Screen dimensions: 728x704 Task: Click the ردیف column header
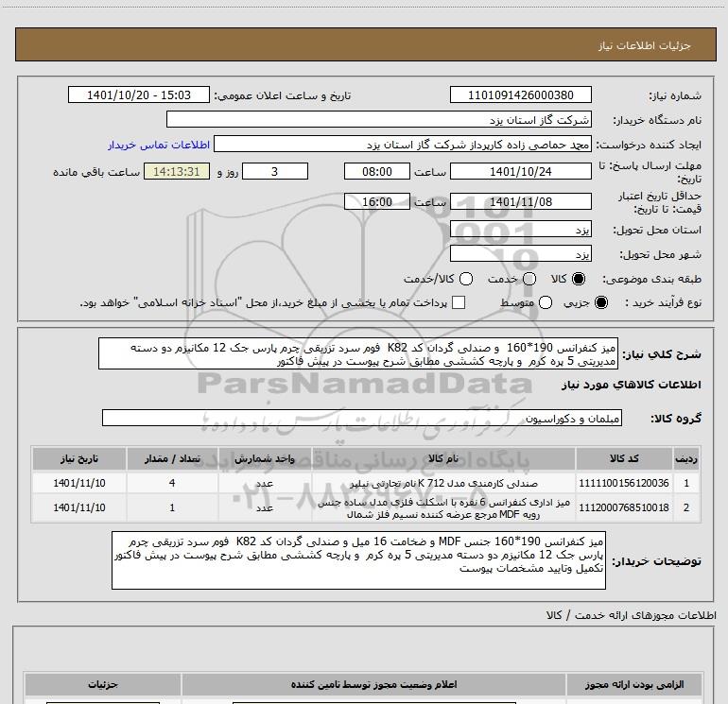click(686, 458)
